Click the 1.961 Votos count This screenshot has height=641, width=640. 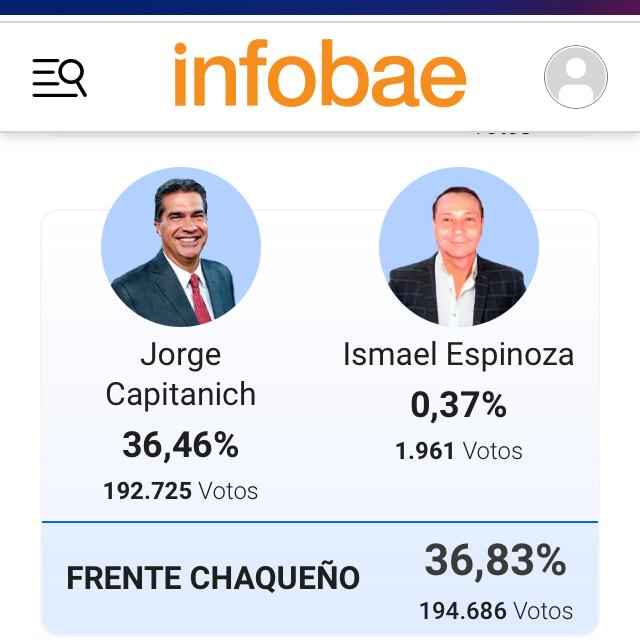pyautogui.click(x=459, y=451)
